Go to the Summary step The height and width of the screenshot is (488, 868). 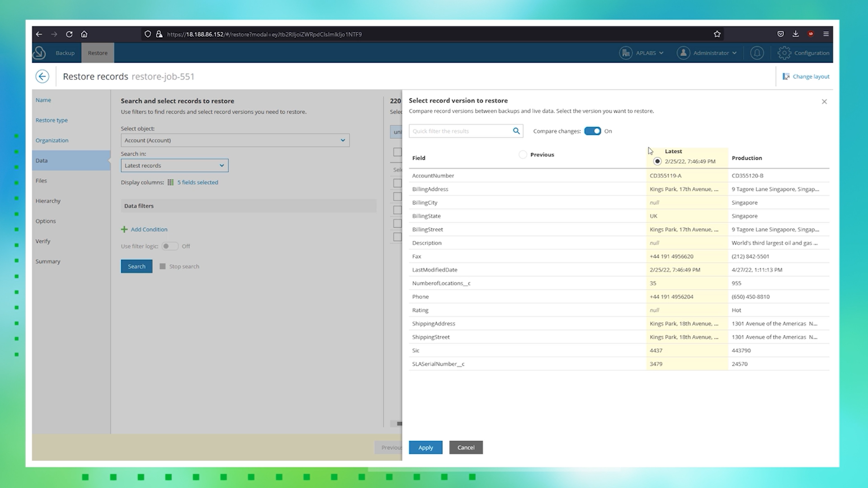click(x=48, y=262)
